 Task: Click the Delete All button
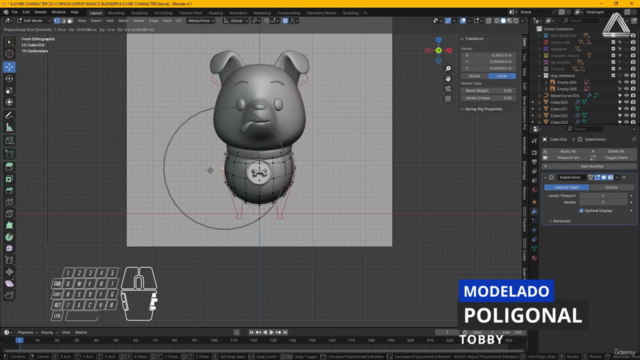(x=616, y=151)
